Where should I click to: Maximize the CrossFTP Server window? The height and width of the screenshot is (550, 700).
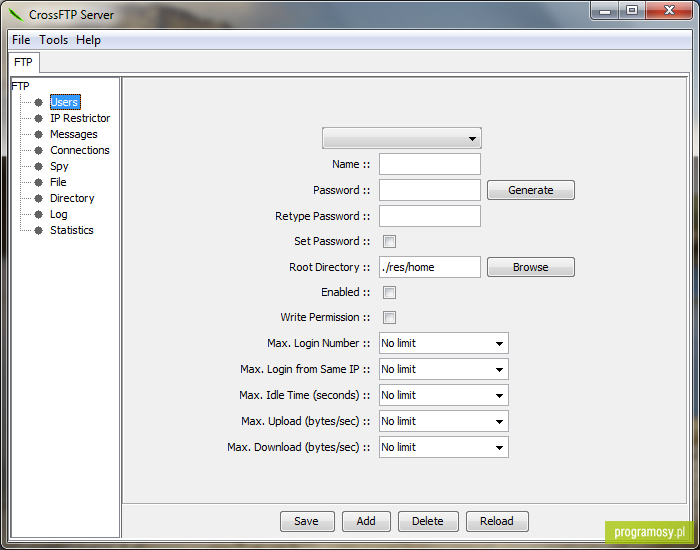click(x=632, y=11)
